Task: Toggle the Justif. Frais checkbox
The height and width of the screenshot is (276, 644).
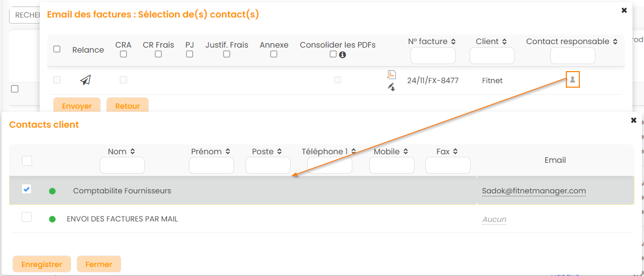Action: point(227,54)
